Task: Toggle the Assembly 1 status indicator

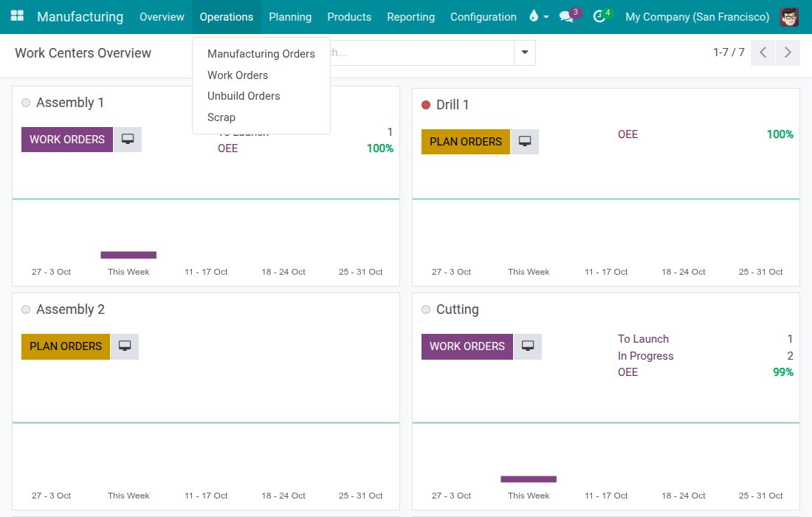Action: point(26,103)
